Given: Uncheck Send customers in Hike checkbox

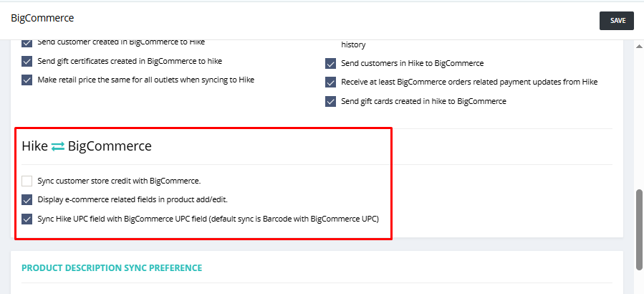Looking at the screenshot, I should pyautogui.click(x=331, y=63).
